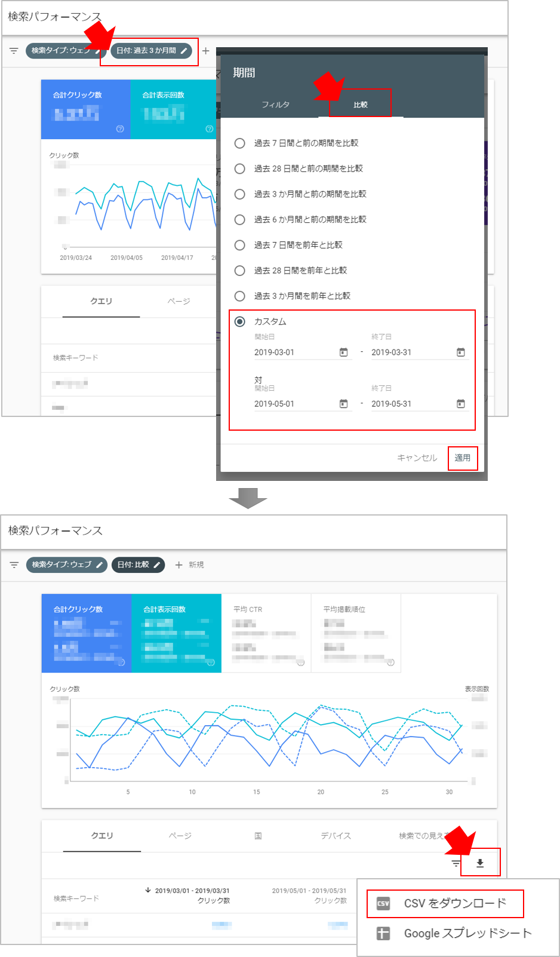The image size is (560, 957).
Task: Click the download arrow icon above table
Action: coord(480,863)
